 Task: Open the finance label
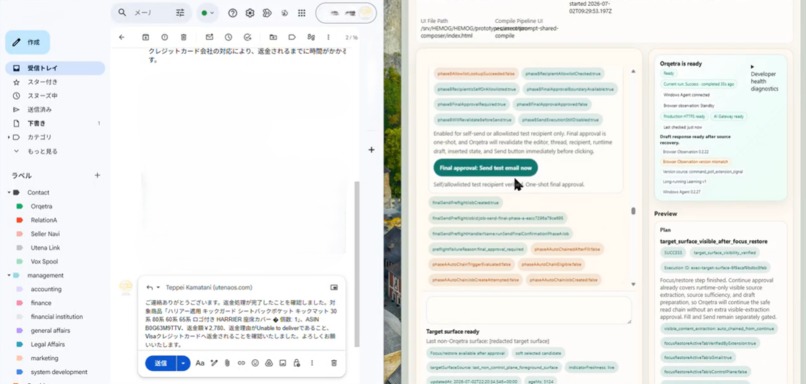coord(41,303)
